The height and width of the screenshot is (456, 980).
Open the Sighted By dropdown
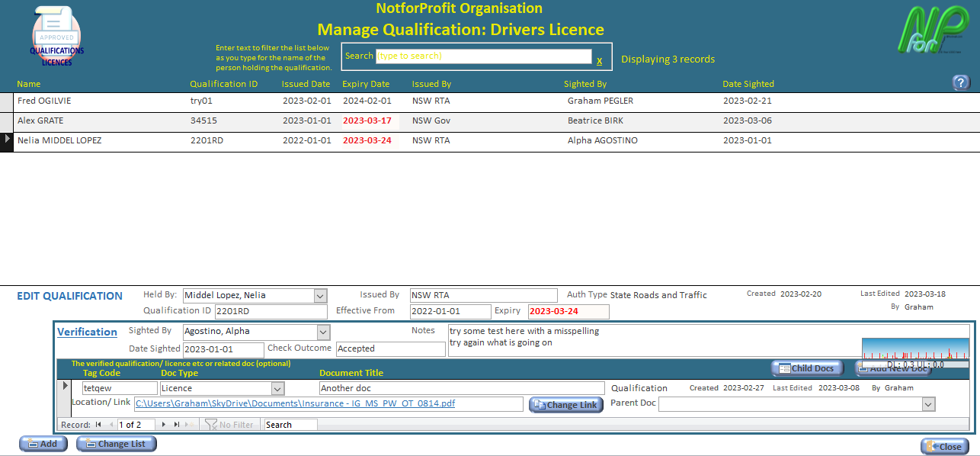pos(323,332)
